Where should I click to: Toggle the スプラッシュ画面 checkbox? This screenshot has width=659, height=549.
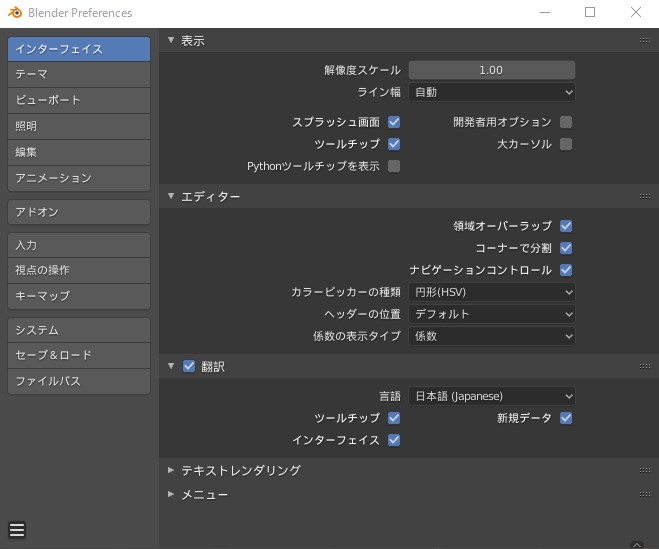coord(394,122)
